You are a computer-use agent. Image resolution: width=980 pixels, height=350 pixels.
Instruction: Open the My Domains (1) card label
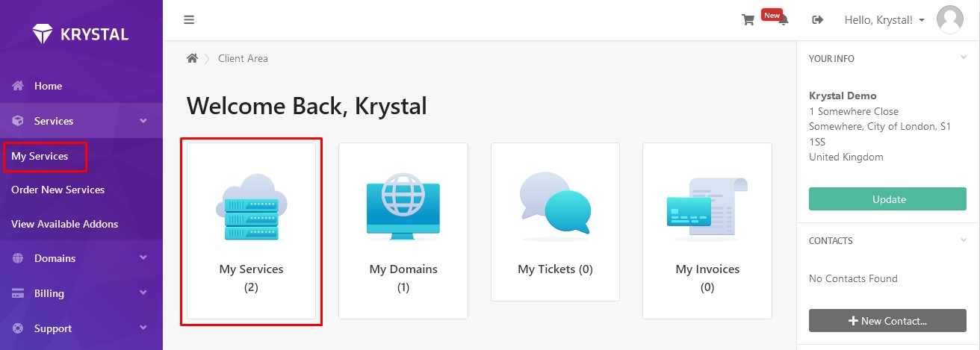tap(403, 278)
